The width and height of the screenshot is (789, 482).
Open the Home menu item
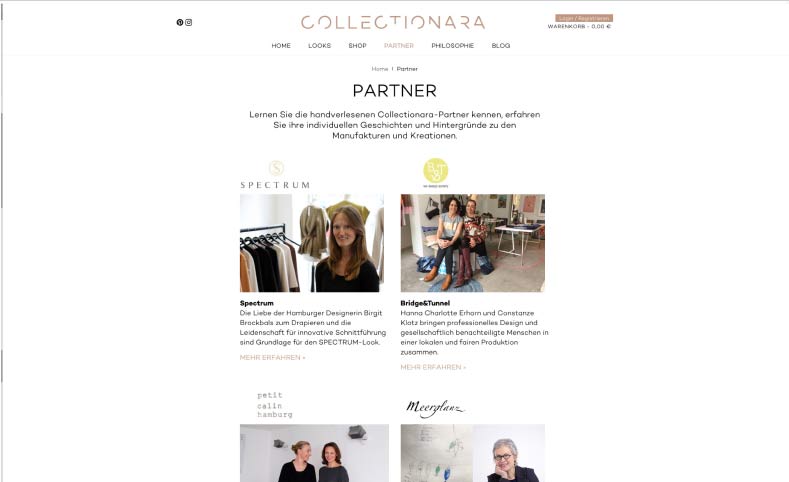click(281, 46)
